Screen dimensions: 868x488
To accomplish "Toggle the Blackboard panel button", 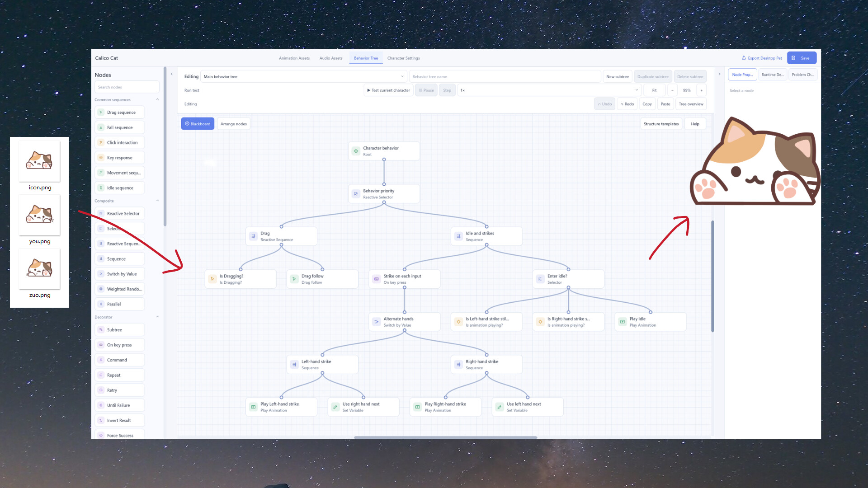I will pos(198,124).
